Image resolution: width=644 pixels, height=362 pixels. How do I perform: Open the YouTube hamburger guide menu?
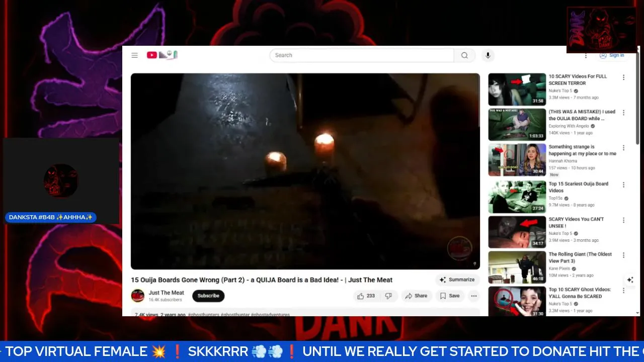click(134, 55)
